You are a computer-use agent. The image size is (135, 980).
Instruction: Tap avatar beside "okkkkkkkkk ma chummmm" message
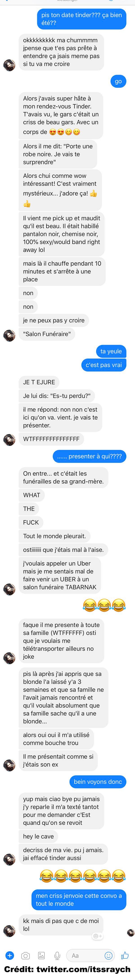(x=9, y=65)
